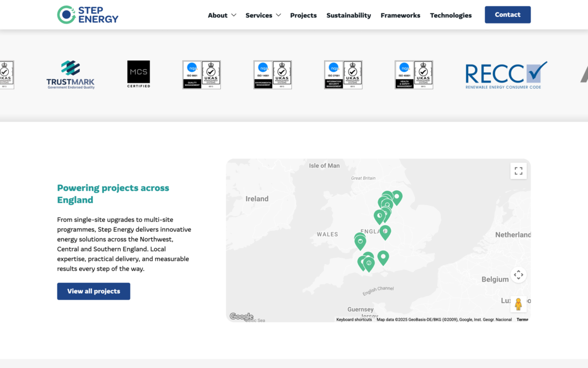Click the Google logo on the map
This screenshot has height=368, width=588.
[240, 316]
